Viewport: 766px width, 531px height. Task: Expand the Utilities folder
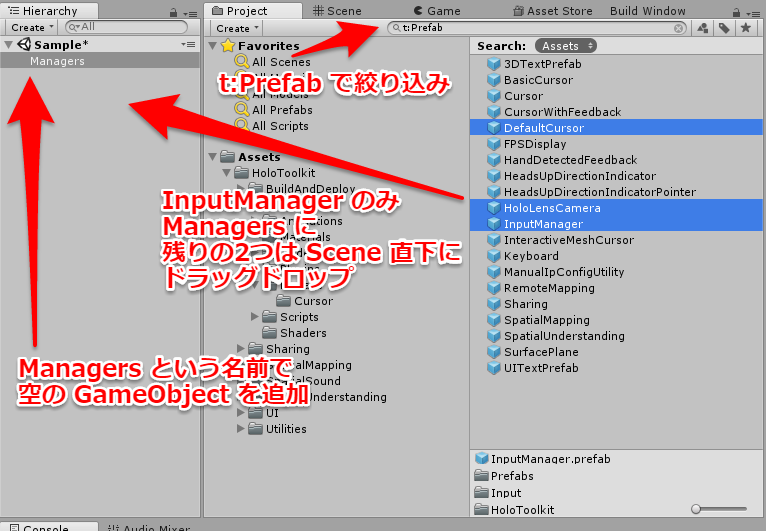pyautogui.click(x=240, y=429)
